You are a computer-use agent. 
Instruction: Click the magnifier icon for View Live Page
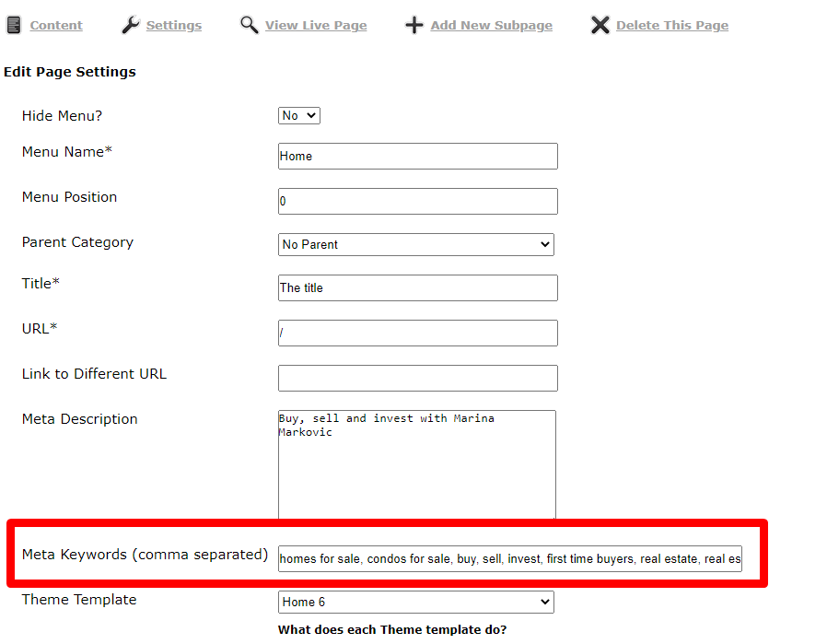point(249,25)
